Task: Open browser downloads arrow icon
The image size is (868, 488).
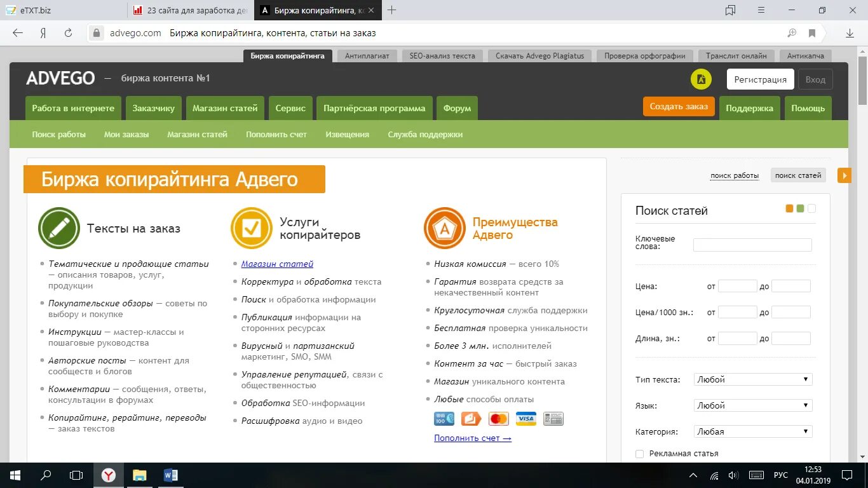Action: [x=850, y=33]
